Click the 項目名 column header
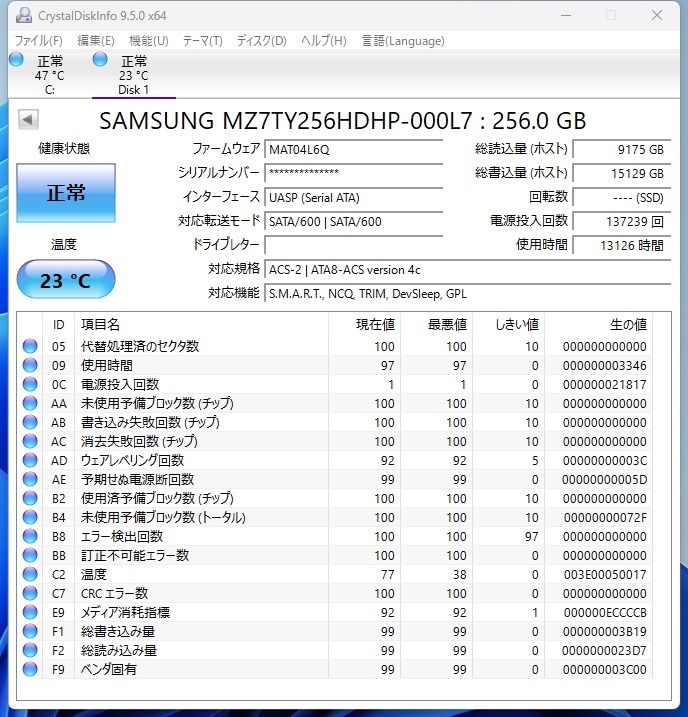 tap(202, 324)
